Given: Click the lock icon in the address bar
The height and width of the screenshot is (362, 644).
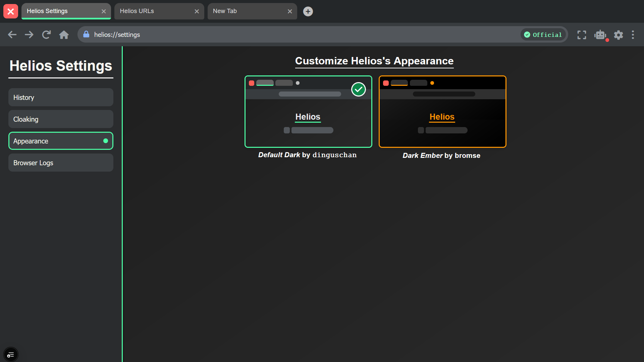Looking at the screenshot, I should pos(86,35).
